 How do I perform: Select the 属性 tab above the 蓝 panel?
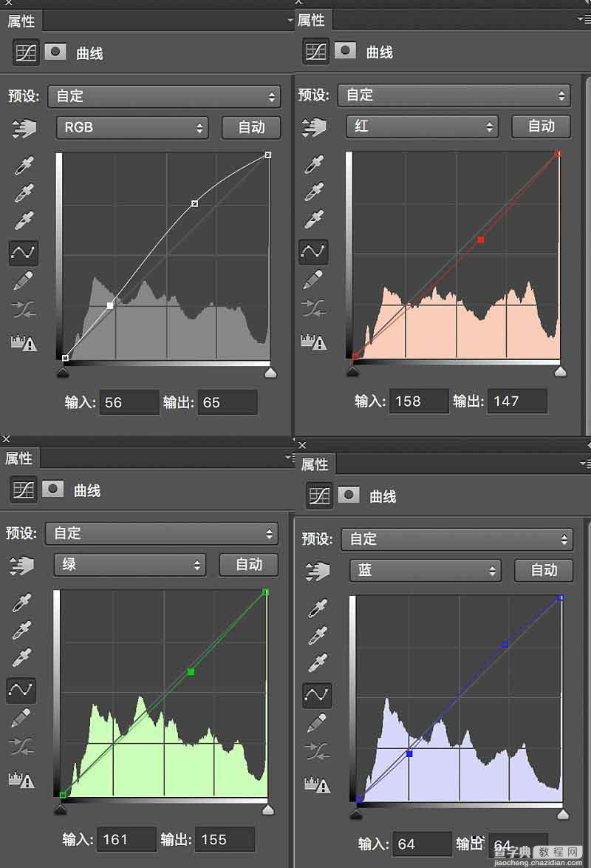315,464
